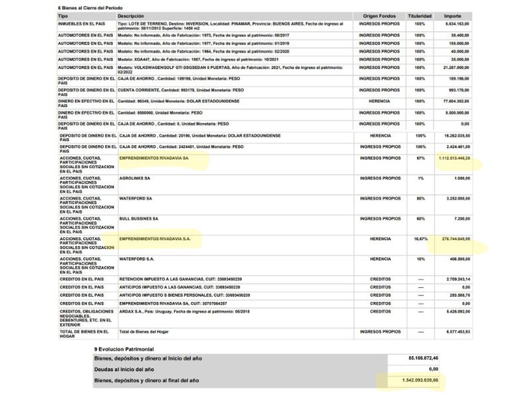Click the highlighted total "1.542.093.839,66"
The width and height of the screenshot is (532, 399).
tap(420, 380)
